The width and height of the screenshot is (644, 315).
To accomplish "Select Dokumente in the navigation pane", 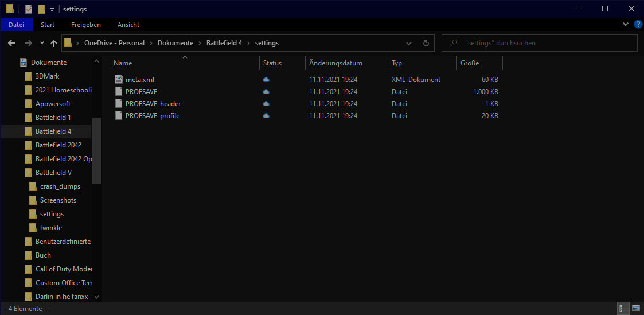I will click(x=49, y=63).
